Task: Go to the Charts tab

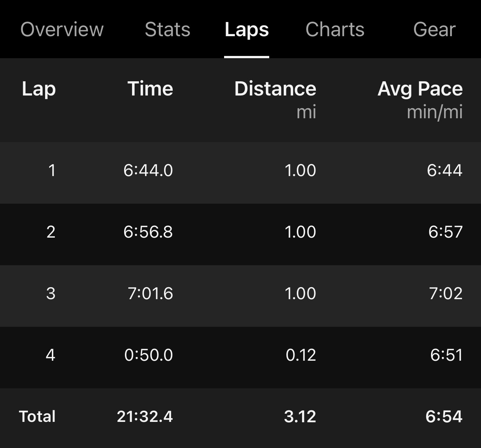Action: coord(335,29)
